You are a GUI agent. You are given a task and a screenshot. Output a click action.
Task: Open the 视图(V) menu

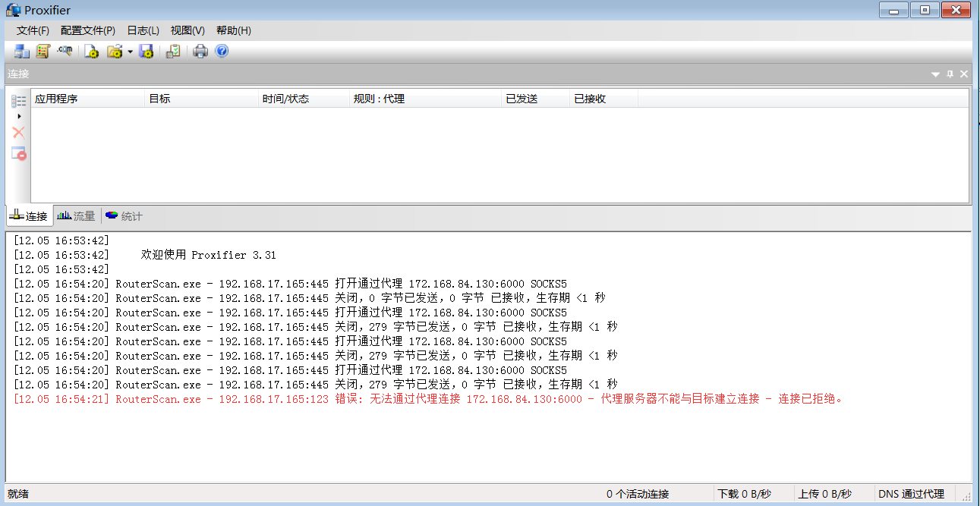(x=187, y=30)
